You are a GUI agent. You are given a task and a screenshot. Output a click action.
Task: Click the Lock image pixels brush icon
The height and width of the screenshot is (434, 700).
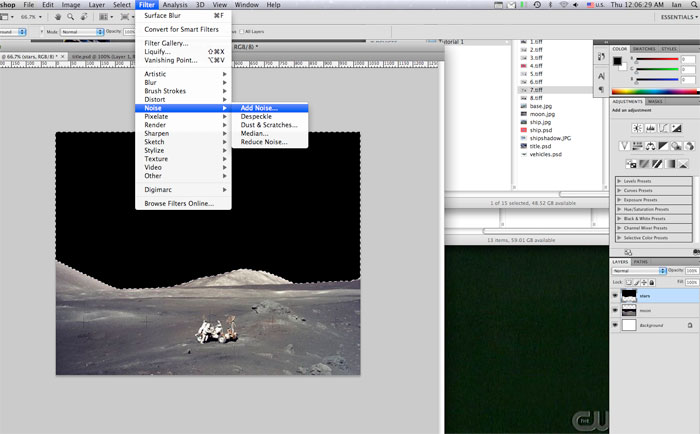point(636,282)
